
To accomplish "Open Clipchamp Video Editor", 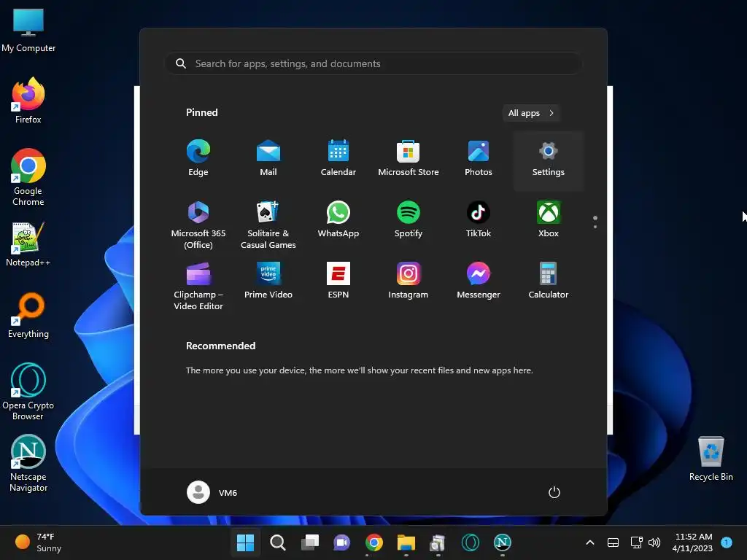I will pos(198,286).
